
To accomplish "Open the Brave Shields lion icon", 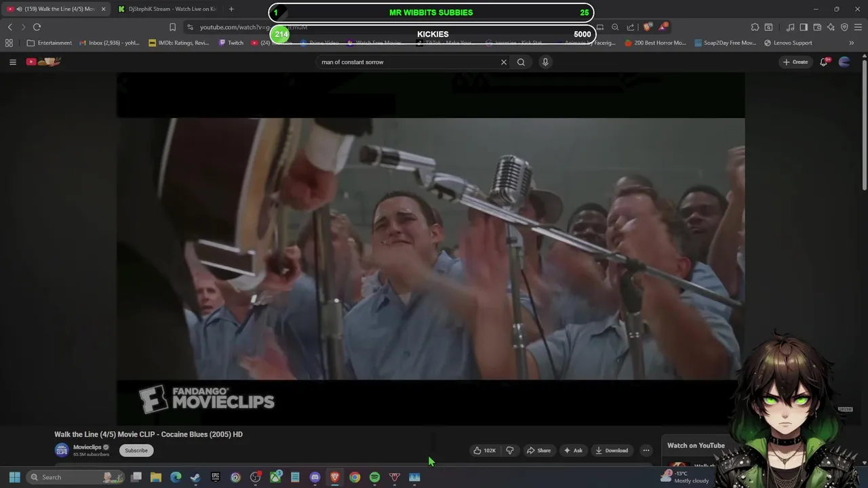I will 648,27.
